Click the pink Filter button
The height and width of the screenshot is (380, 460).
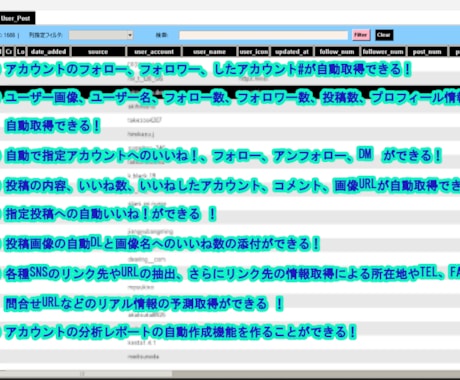pos(361,35)
